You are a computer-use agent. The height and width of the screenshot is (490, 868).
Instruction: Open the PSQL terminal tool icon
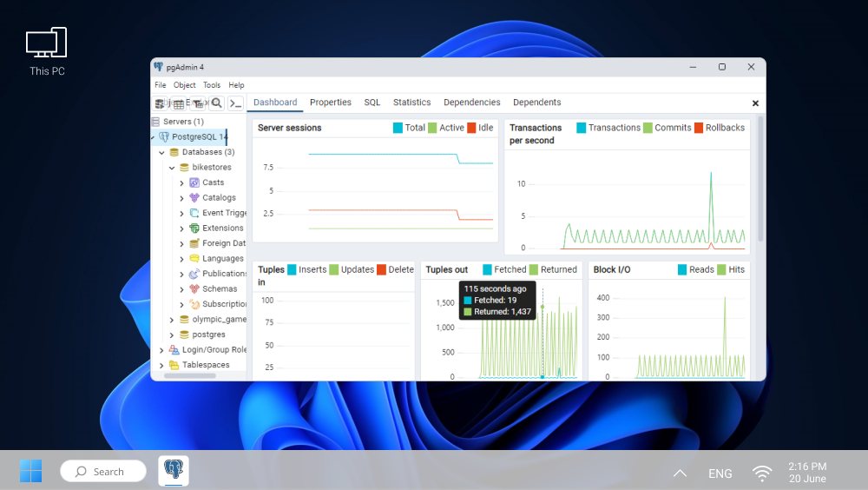point(235,103)
